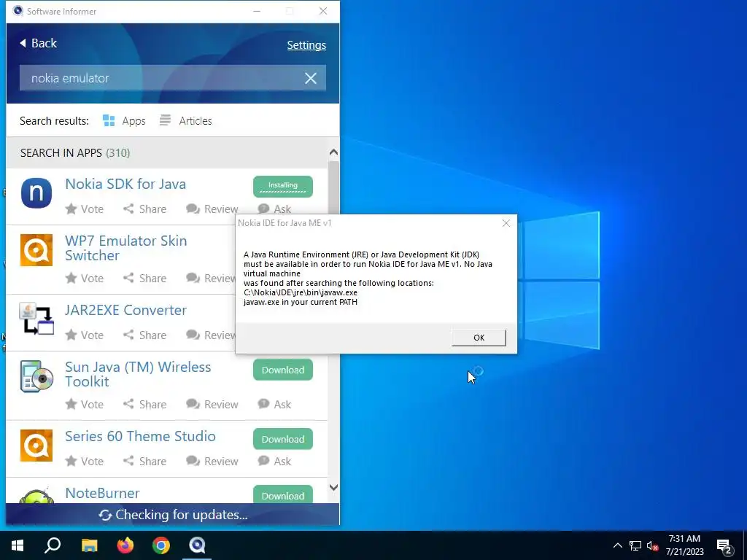Ask about Sun Java Wireless Toolkit
The width and height of the screenshot is (747, 560).
(x=274, y=404)
